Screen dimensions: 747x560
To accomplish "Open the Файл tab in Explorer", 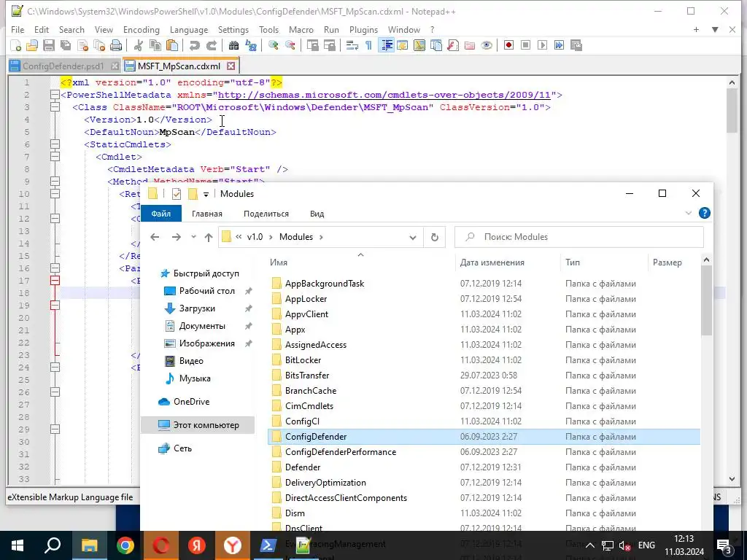I will (x=161, y=214).
